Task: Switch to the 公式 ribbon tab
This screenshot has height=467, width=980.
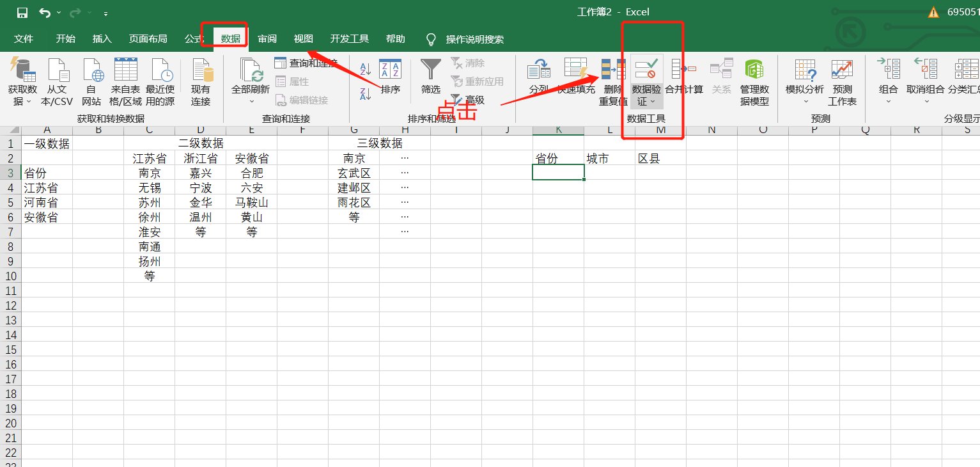Action: click(x=194, y=38)
